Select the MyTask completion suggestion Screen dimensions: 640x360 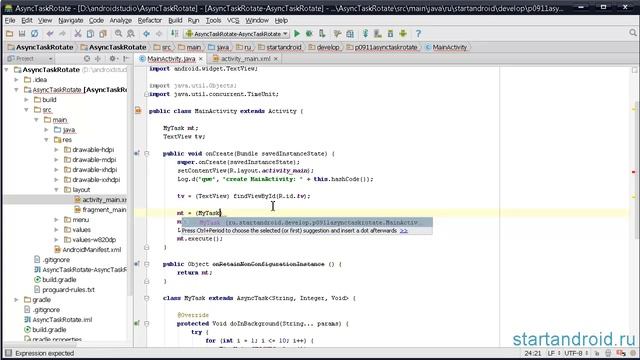pyautogui.click(x=307, y=222)
